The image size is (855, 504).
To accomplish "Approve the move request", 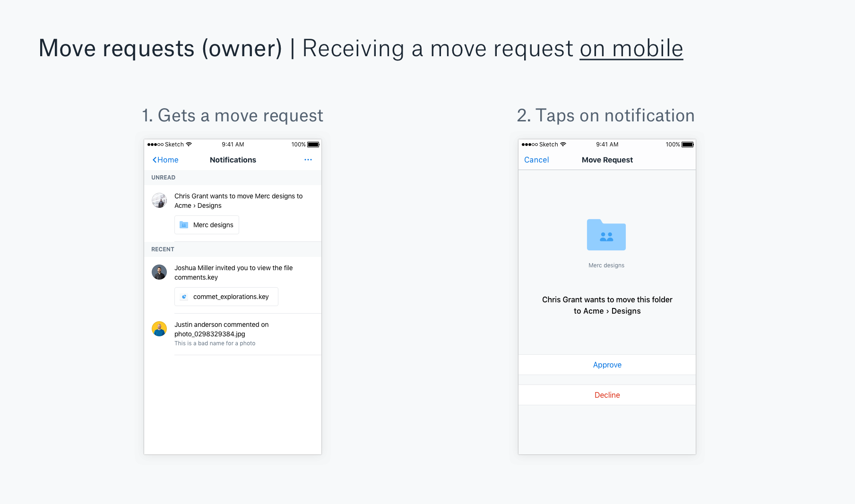I will click(607, 364).
